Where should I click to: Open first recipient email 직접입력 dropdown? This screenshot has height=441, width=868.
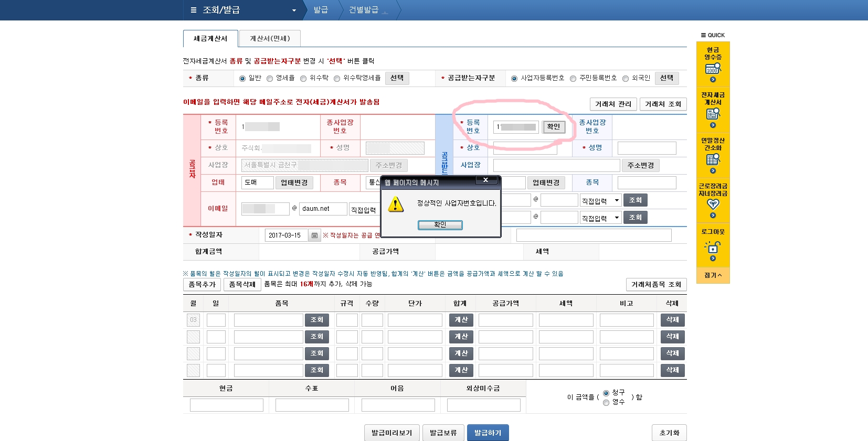click(601, 200)
